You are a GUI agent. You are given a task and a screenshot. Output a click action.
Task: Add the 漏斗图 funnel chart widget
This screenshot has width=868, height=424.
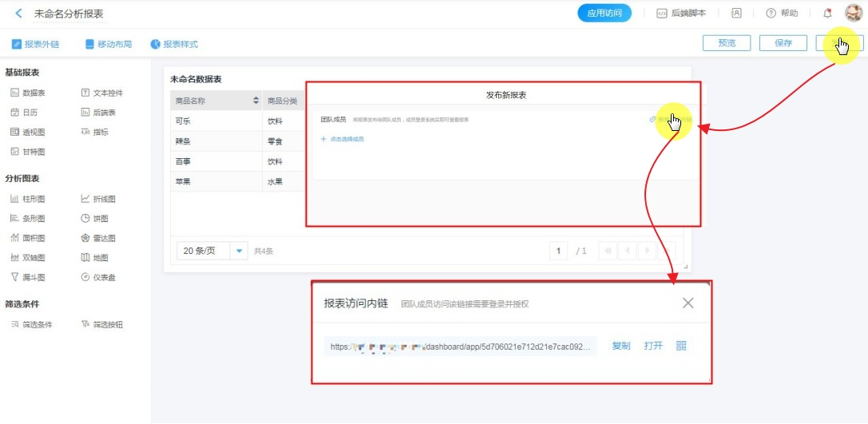coord(27,278)
